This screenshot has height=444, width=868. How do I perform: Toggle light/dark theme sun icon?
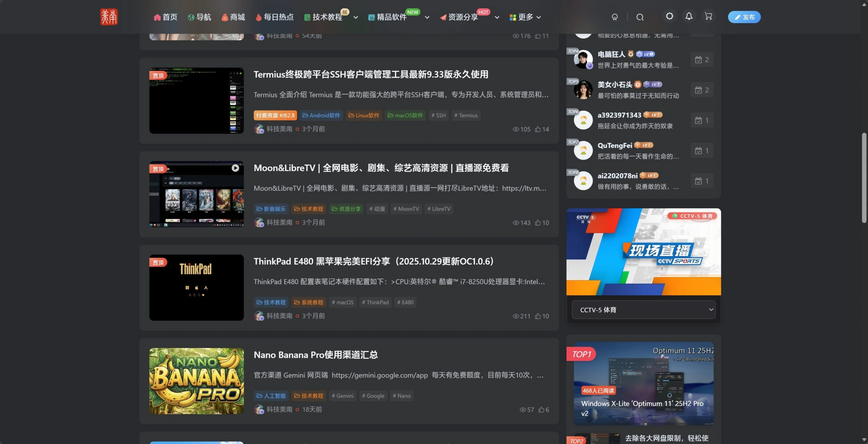point(669,16)
